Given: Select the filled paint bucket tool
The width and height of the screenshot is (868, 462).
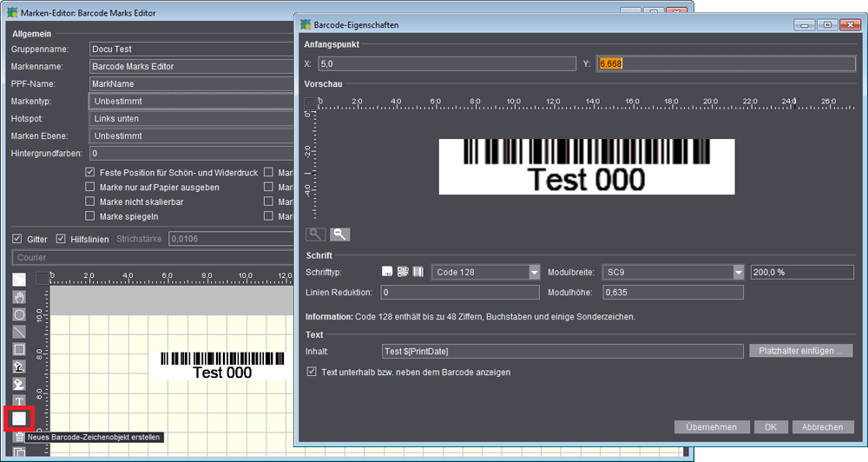Looking at the screenshot, I should tap(19, 384).
